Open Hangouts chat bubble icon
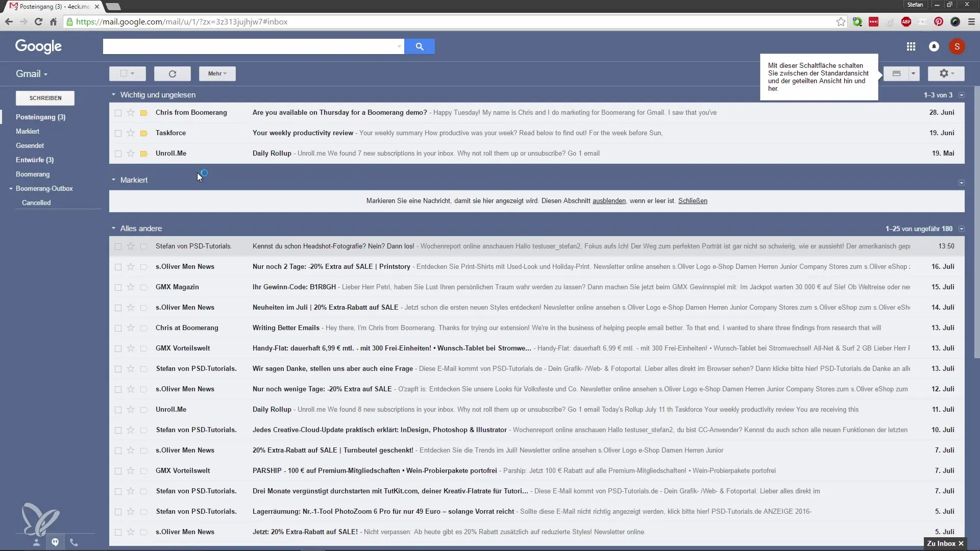 (55, 542)
